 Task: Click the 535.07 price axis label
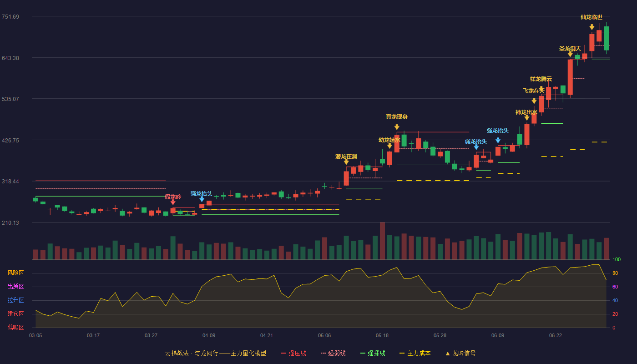coord(10,99)
